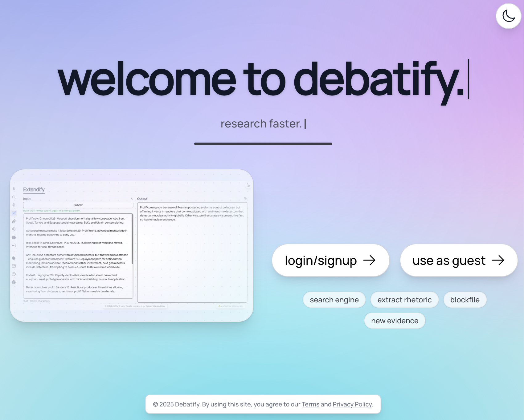The width and height of the screenshot is (524, 420).
Task: Select the profile icon in the Extendify sidebar
Action: (x=14, y=189)
